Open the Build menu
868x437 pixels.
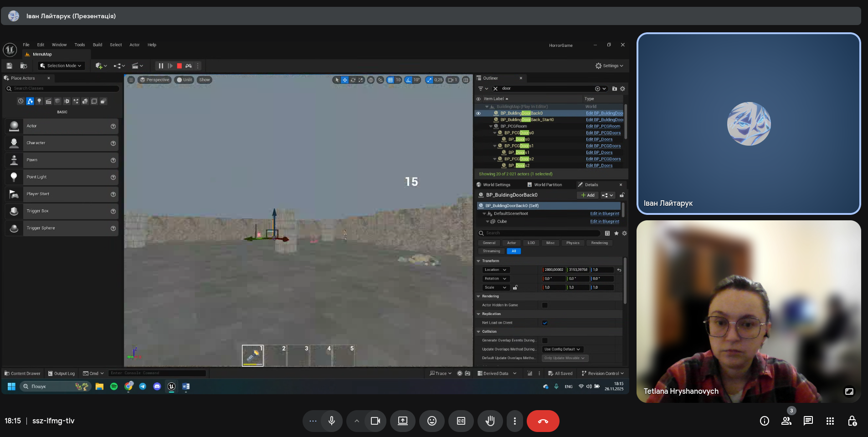[98, 45]
